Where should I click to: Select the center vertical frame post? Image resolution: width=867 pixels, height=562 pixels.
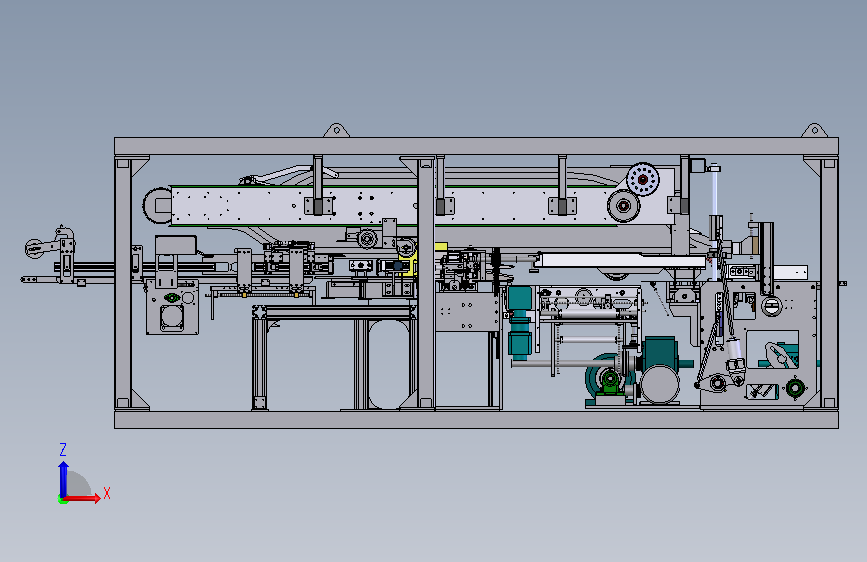(426, 283)
